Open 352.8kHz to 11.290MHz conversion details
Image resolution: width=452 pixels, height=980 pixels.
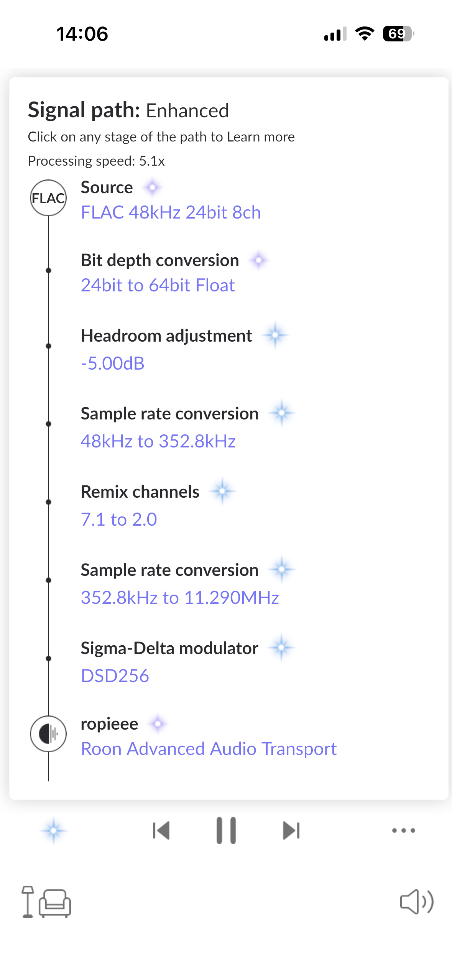click(x=180, y=598)
